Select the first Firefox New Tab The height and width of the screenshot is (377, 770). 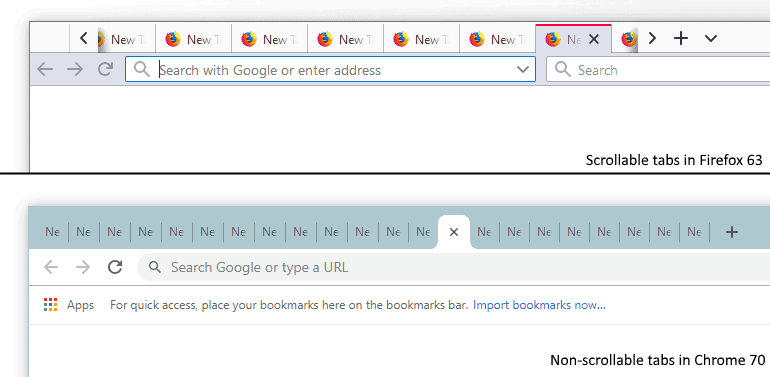pos(127,39)
